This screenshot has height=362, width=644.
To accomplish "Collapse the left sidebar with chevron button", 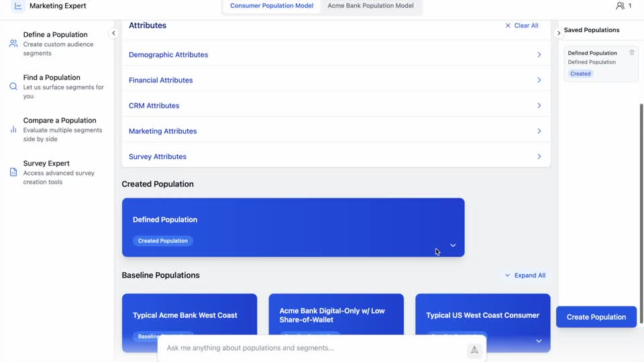I will [x=113, y=34].
